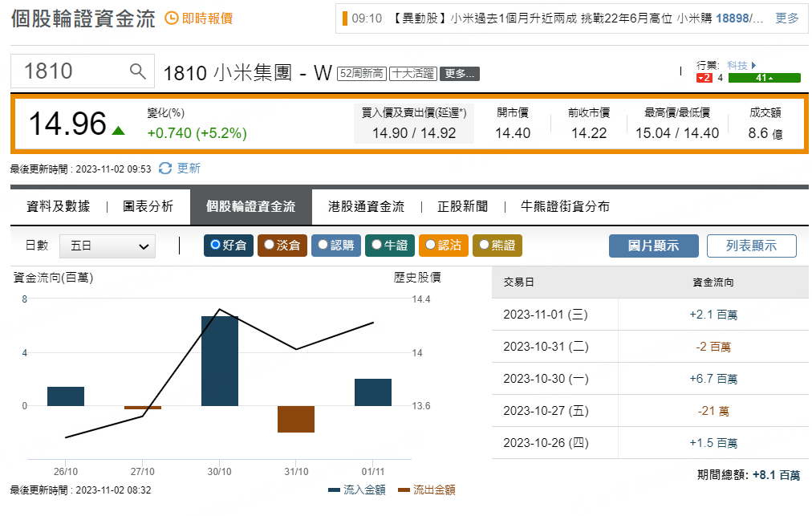Click the 更新 refresh link
Image resolution: width=812 pixels, height=516 pixels.
(x=189, y=169)
